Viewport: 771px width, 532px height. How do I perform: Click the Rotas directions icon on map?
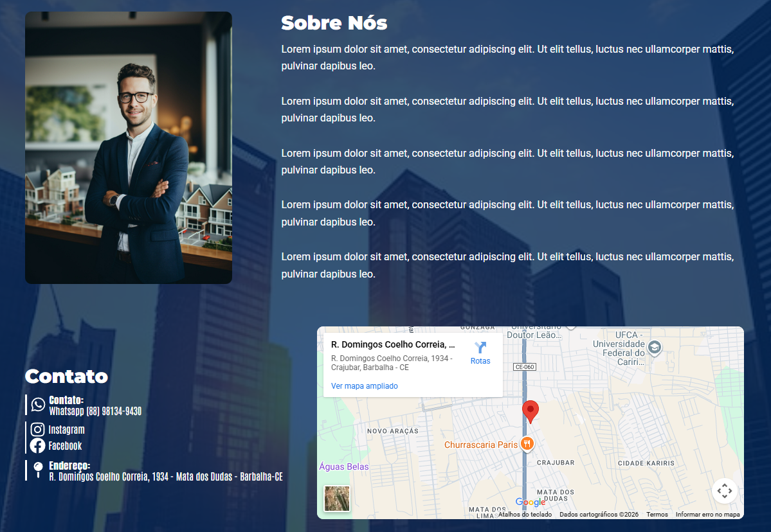coord(480,348)
